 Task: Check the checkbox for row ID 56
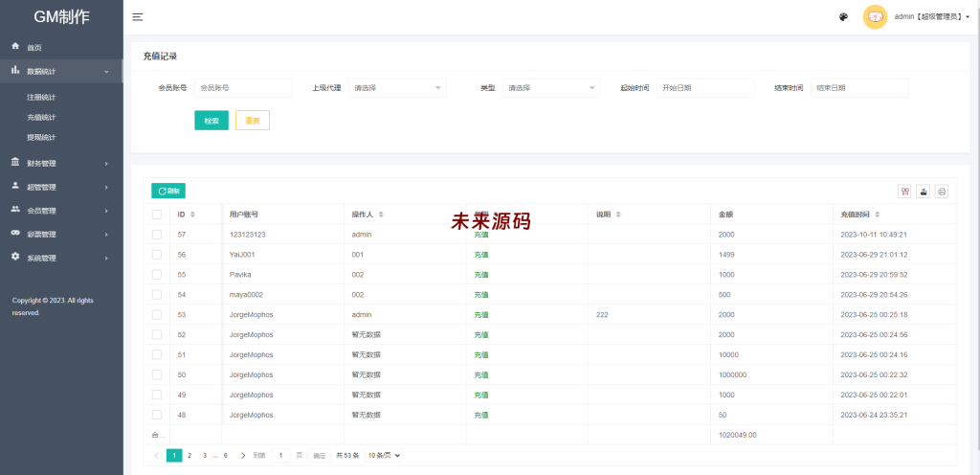[x=157, y=255]
